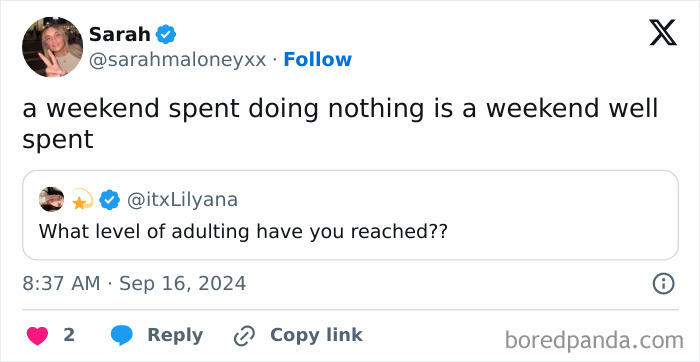Click Sarah's blue verified badge

click(x=166, y=34)
